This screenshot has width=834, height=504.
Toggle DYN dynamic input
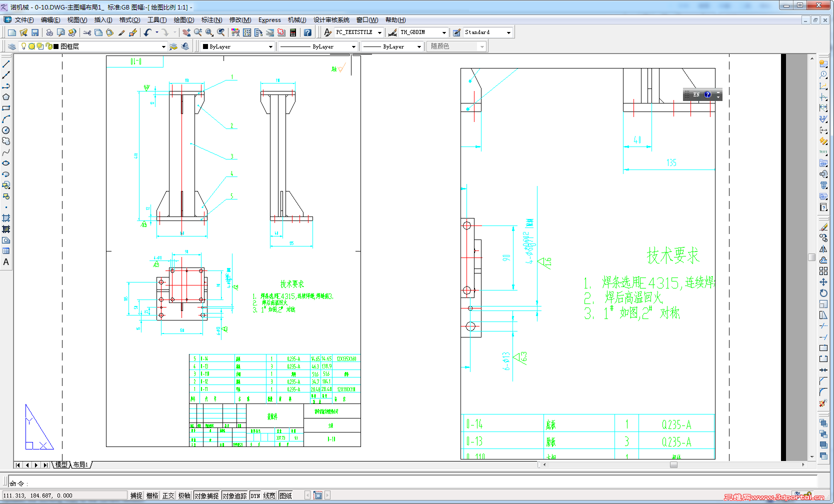(255, 495)
